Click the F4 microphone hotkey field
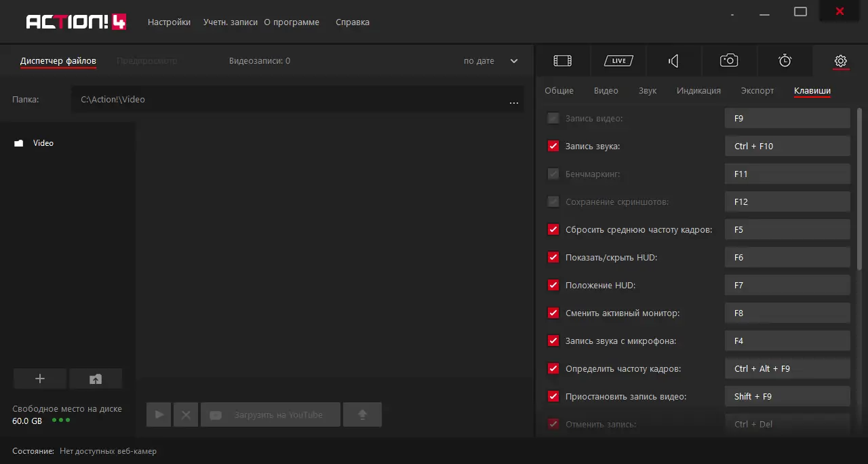Viewport: 868px width, 464px height. pyautogui.click(x=787, y=341)
